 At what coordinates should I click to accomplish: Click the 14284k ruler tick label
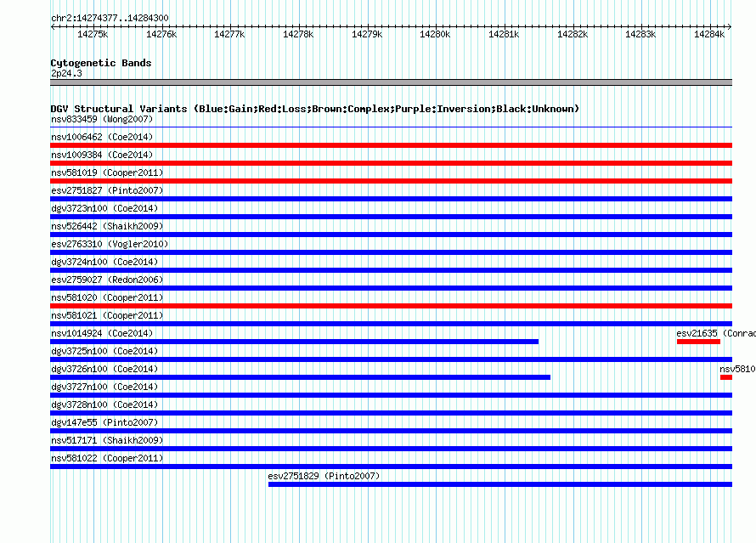coord(709,34)
